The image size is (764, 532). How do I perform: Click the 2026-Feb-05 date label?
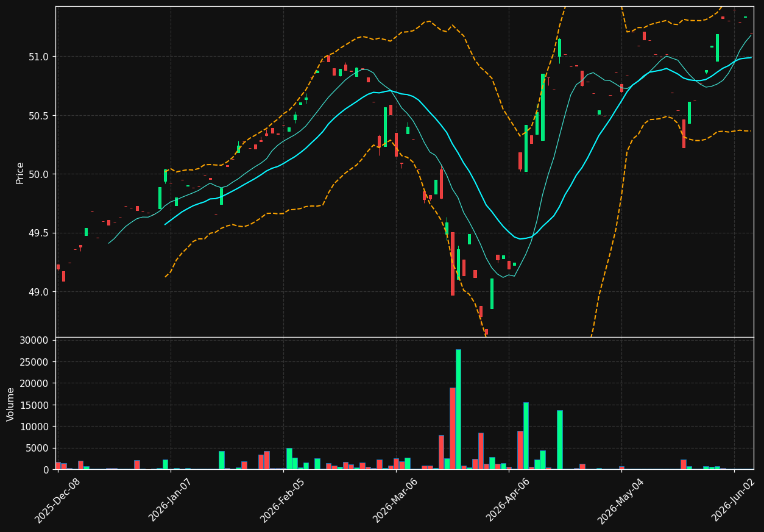[x=283, y=500]
